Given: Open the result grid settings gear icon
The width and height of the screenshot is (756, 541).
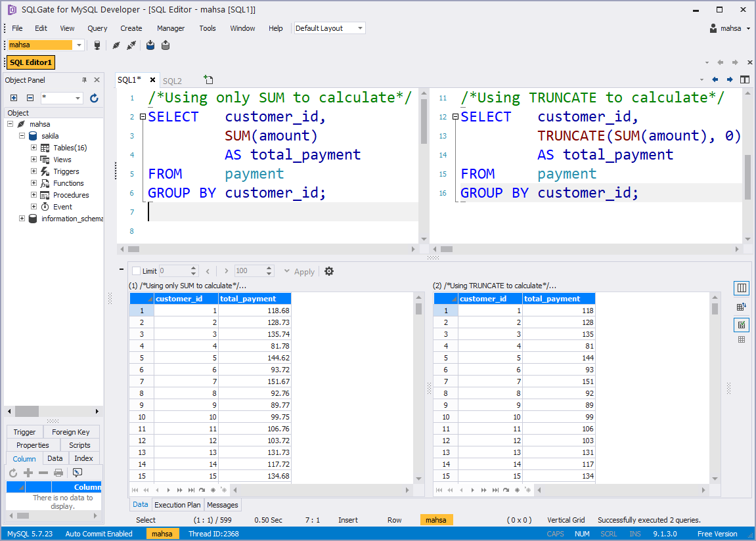Looking at the screenshot, I should pos(328,271).
